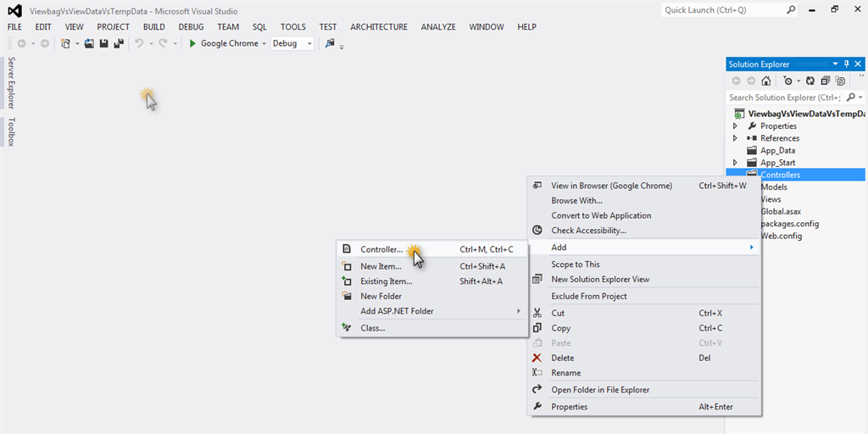This screenshot has height=434, width=868.
Task: Click the Solution Explorer search magnifier icon
Action: (x=851, y=97)
